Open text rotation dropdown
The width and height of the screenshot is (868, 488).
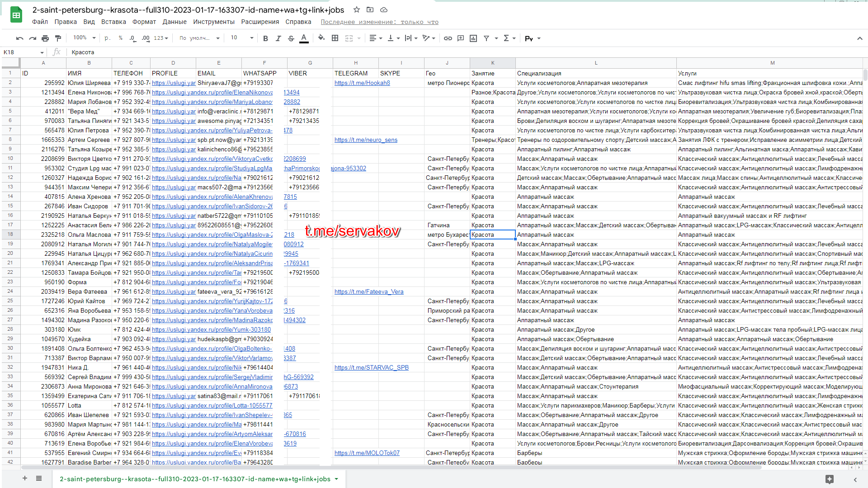point(429,38)
